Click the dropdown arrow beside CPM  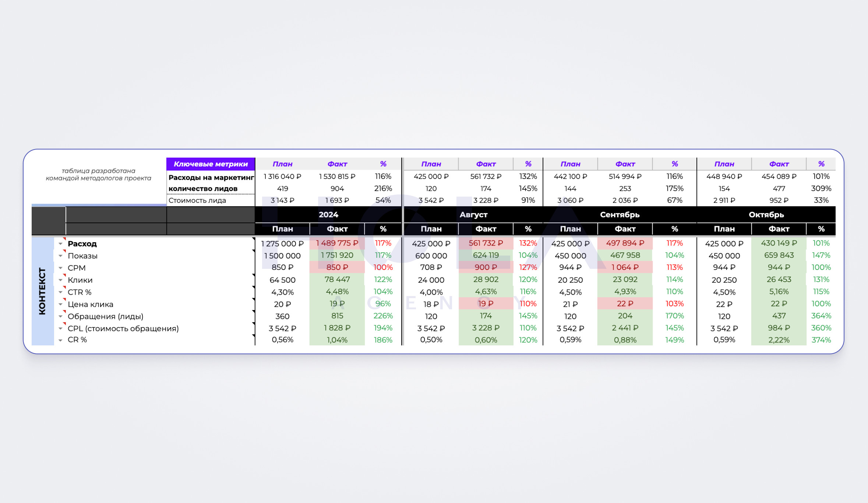(60, 268)
